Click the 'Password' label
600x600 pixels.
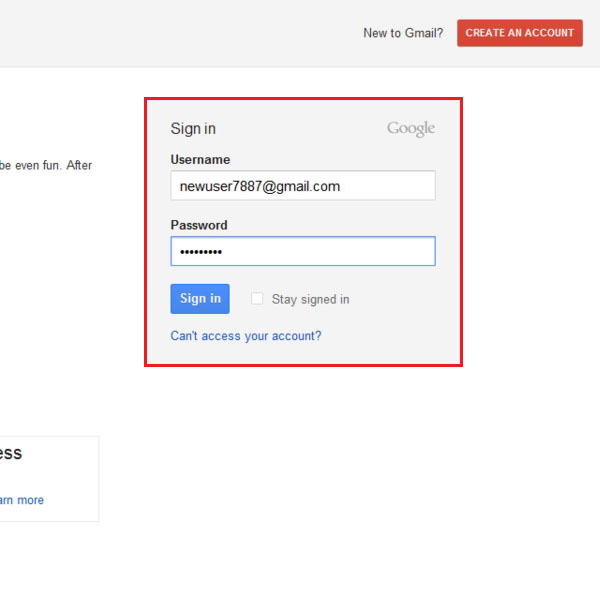click(199, 225)
